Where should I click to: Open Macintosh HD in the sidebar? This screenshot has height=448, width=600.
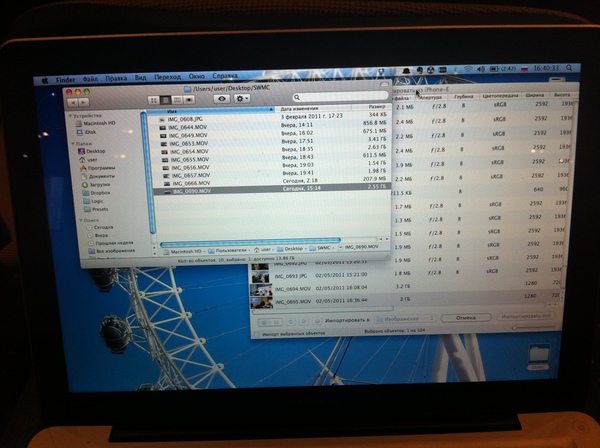tap(95, 123)
